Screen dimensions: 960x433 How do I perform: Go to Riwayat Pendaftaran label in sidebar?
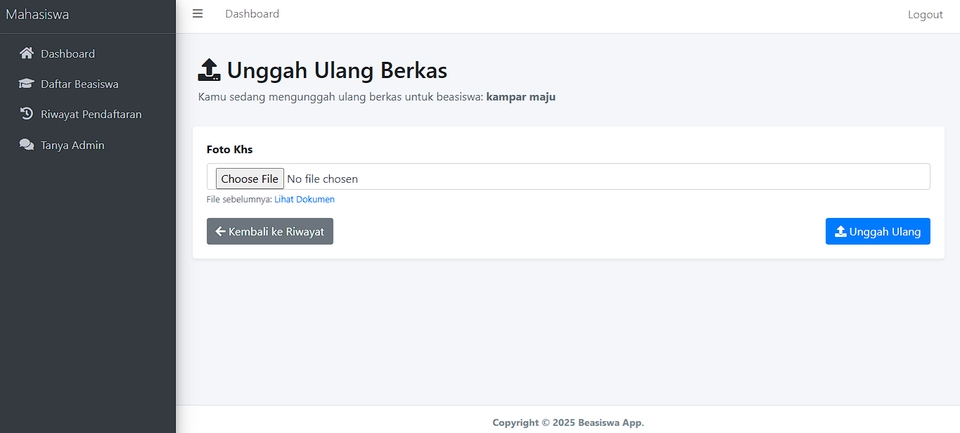pyautogui.click(x=91, y=114)
